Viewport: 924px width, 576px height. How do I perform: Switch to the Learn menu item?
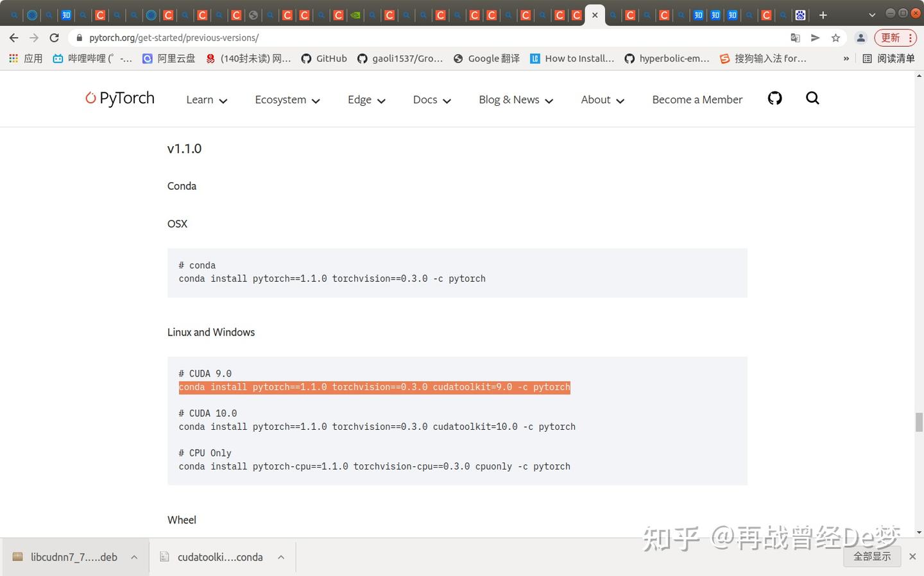point(200,100)
